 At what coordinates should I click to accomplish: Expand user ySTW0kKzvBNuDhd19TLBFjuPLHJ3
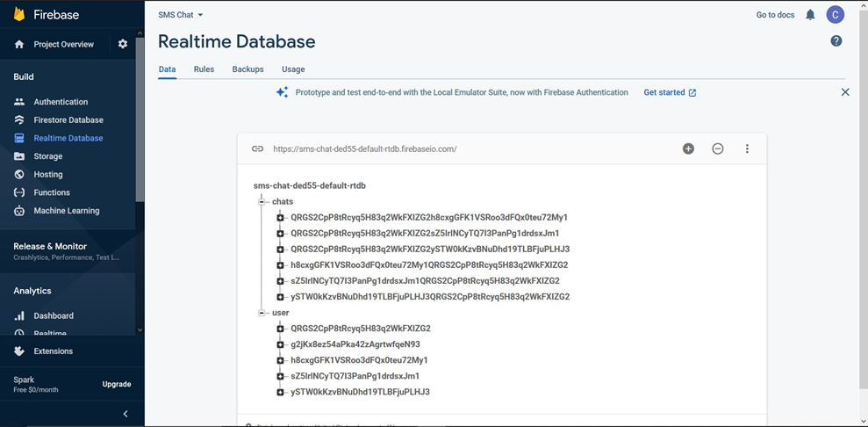pyautogui.click(x=281, y=392)
